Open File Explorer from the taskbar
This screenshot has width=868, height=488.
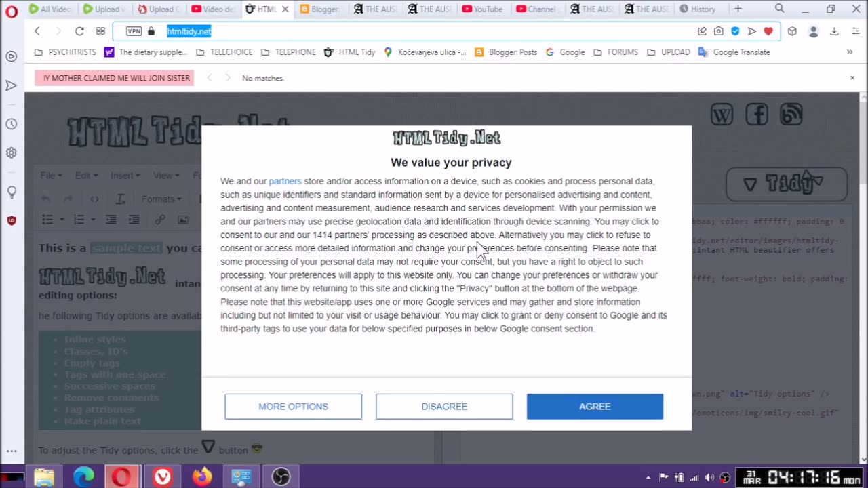(44, 477)
